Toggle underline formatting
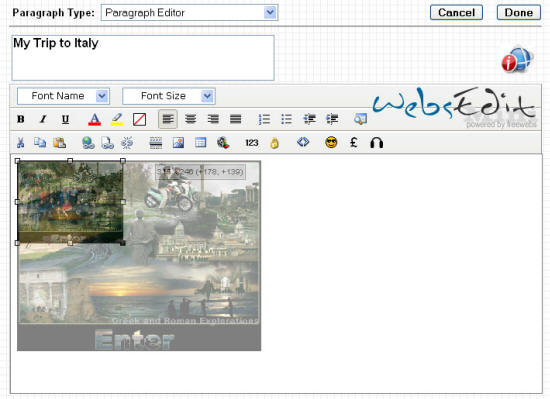 point(65,119)
